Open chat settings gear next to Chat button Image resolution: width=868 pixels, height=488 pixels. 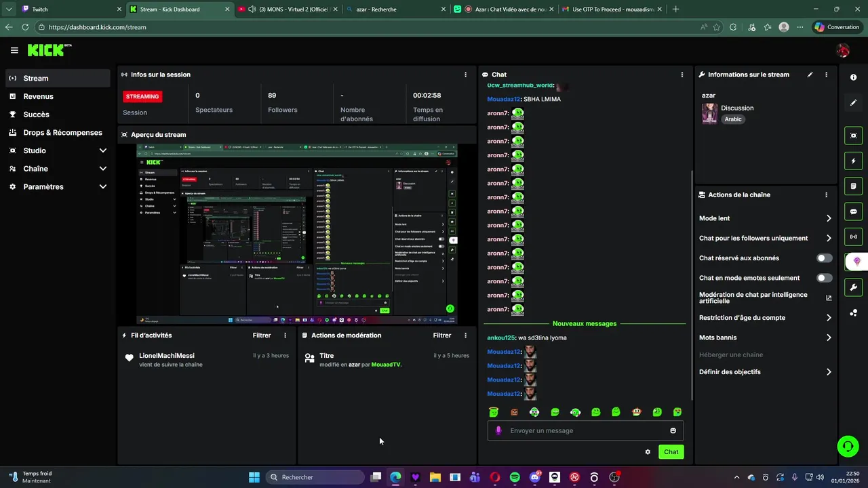(x=648, y=452)
